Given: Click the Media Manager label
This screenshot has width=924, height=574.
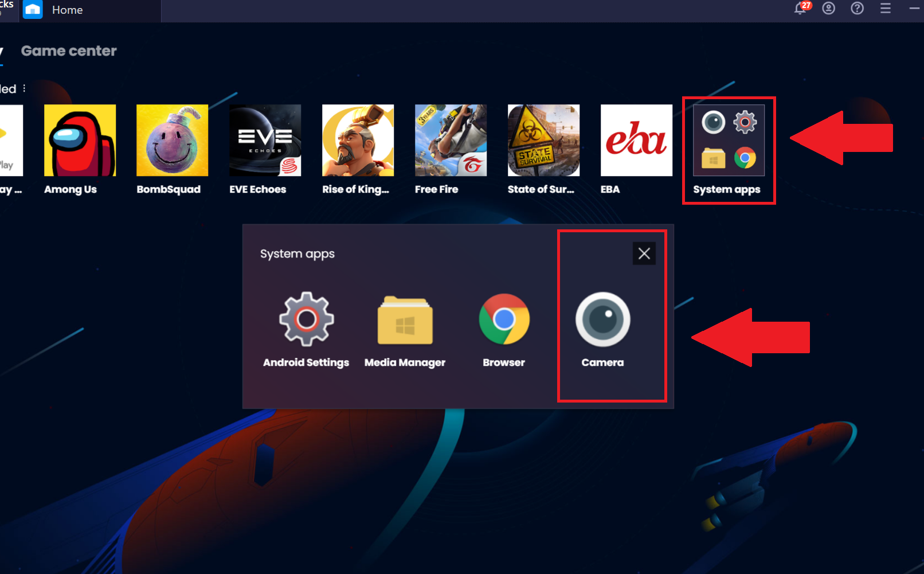Looking at the screenshot, I should [x=405, y=362].
